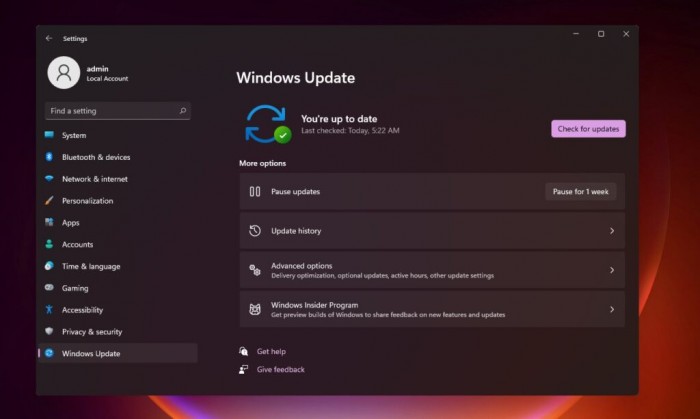Click Check for updates button

(588, 129)
